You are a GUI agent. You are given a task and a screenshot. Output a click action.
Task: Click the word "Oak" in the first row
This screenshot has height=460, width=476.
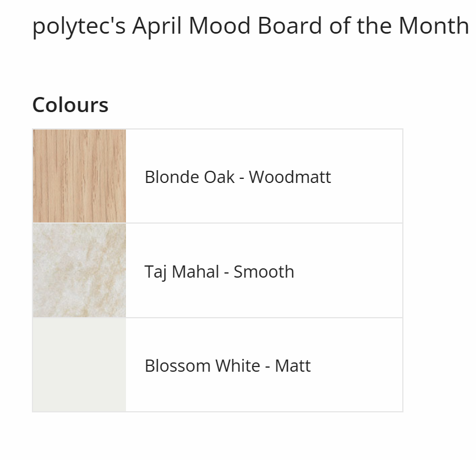pos(219,177)
